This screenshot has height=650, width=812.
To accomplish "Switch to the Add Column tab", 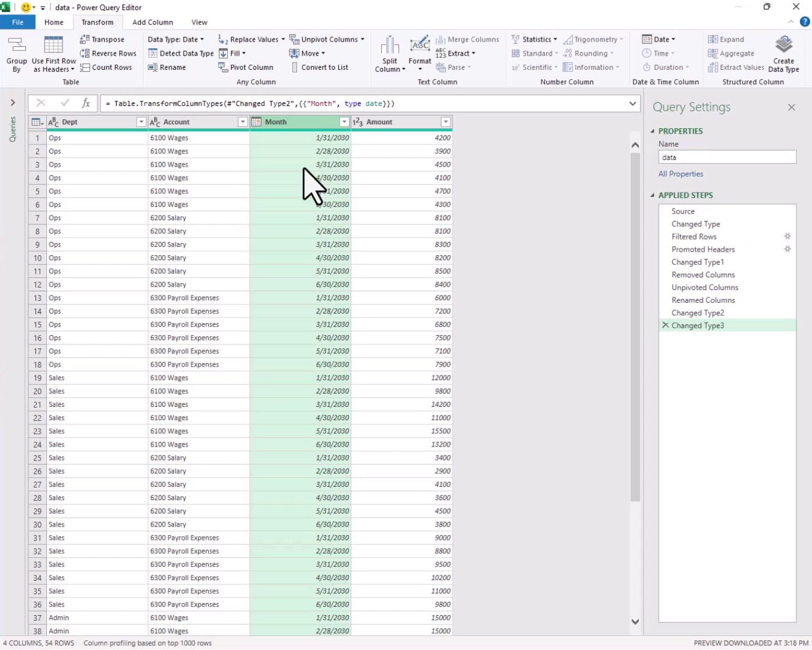I will pos(153,22).
